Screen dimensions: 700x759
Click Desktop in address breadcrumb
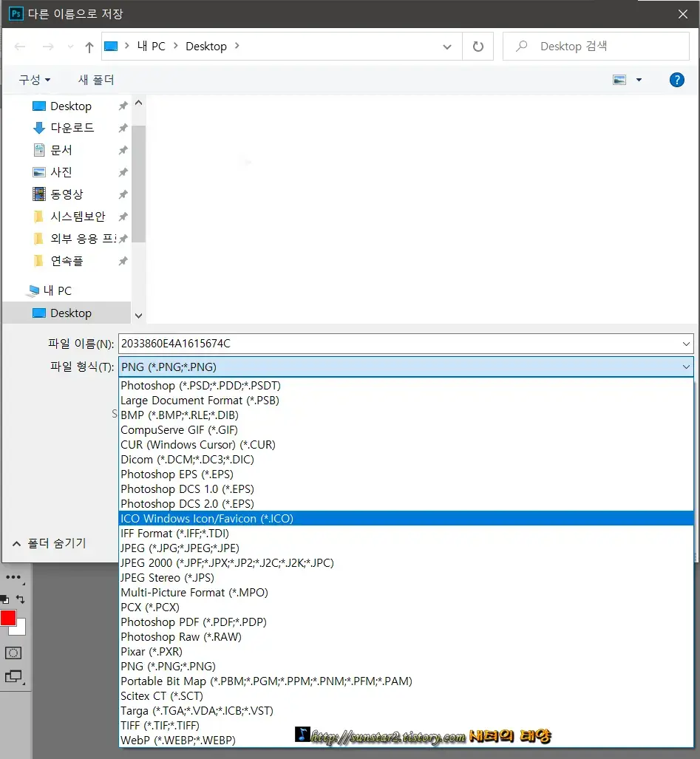(x=206, y=47)
